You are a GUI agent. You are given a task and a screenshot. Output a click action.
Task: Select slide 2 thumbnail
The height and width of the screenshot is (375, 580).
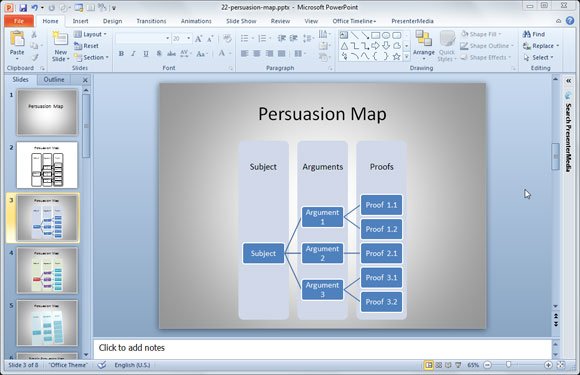coord(47,165)
